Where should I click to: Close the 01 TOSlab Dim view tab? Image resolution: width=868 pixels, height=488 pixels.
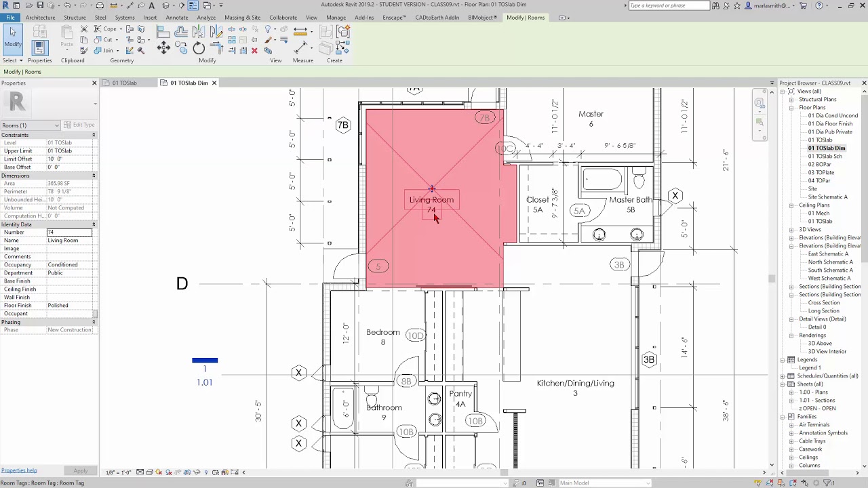point(214,83)
